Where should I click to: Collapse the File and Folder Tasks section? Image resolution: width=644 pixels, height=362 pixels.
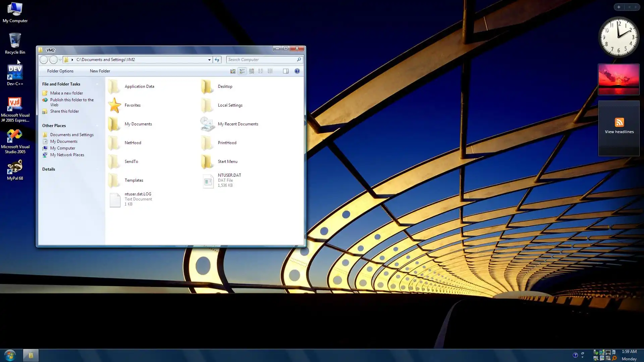[97, 84]
